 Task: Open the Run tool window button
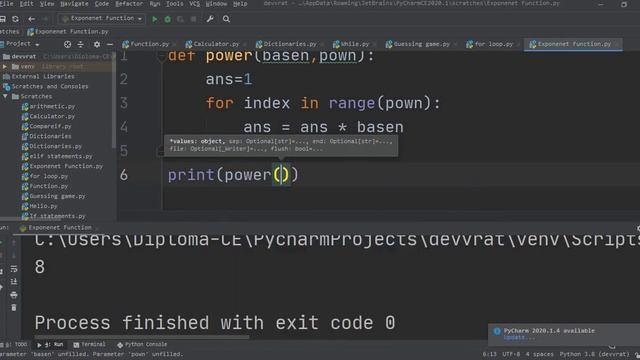(x=50, y=344)
